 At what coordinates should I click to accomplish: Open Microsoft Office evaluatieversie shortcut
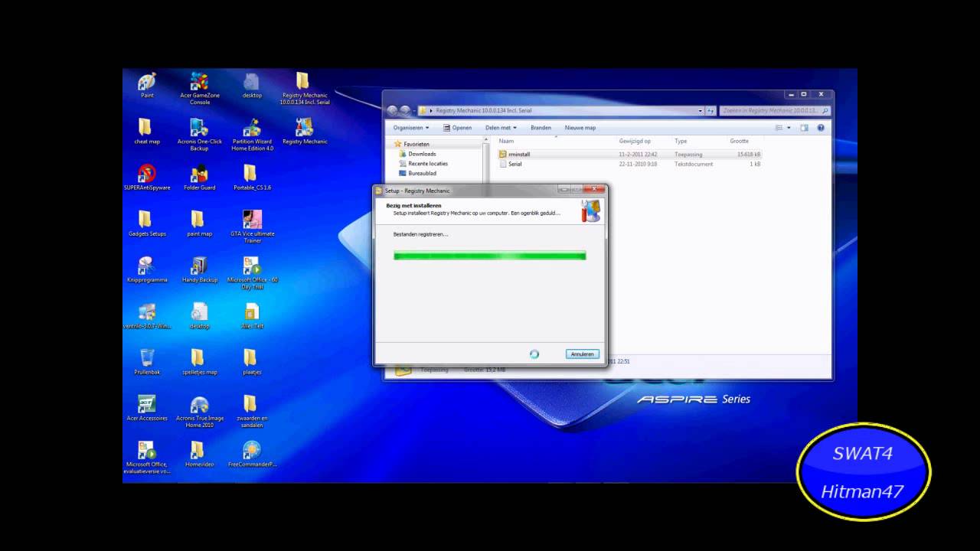point(146,457)
